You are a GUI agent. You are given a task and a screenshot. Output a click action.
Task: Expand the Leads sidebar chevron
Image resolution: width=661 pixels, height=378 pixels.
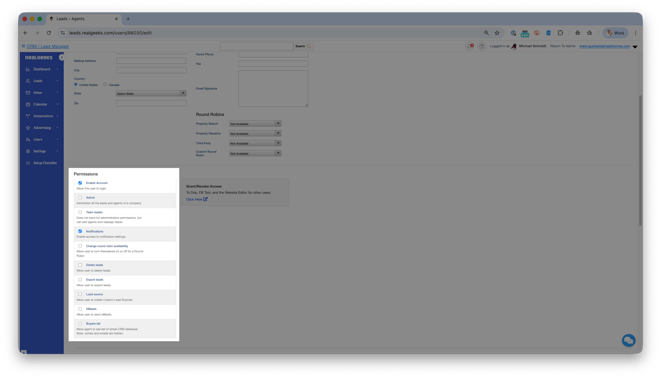57,81
